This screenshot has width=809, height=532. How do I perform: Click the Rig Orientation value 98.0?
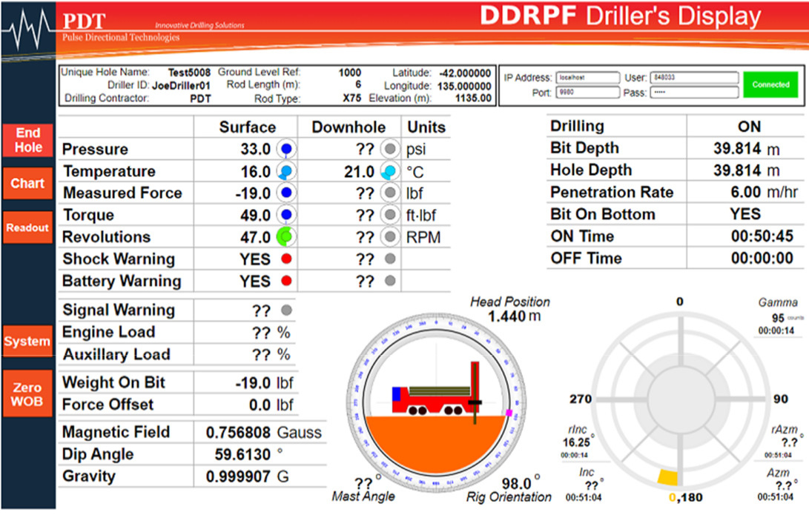(516, 484)
